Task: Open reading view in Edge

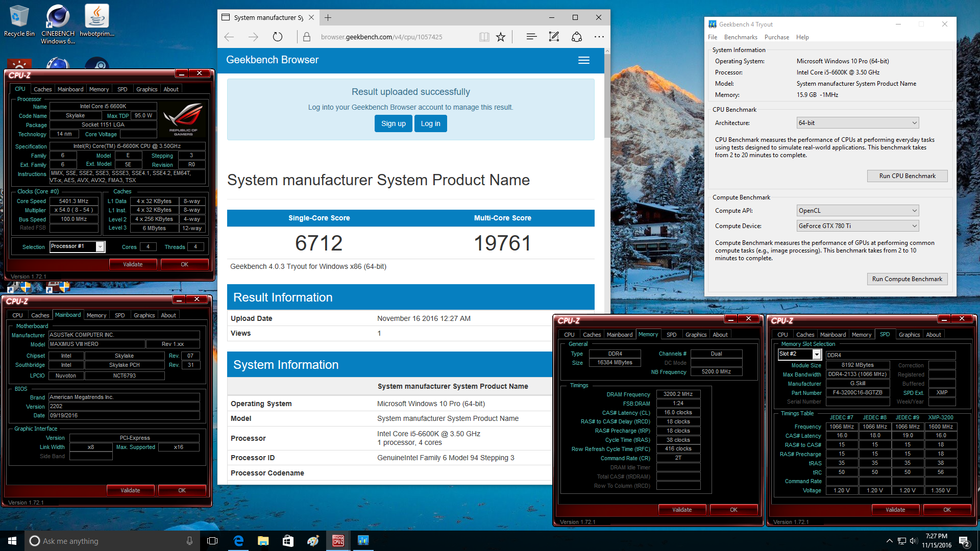Action: tap(484, 37)
